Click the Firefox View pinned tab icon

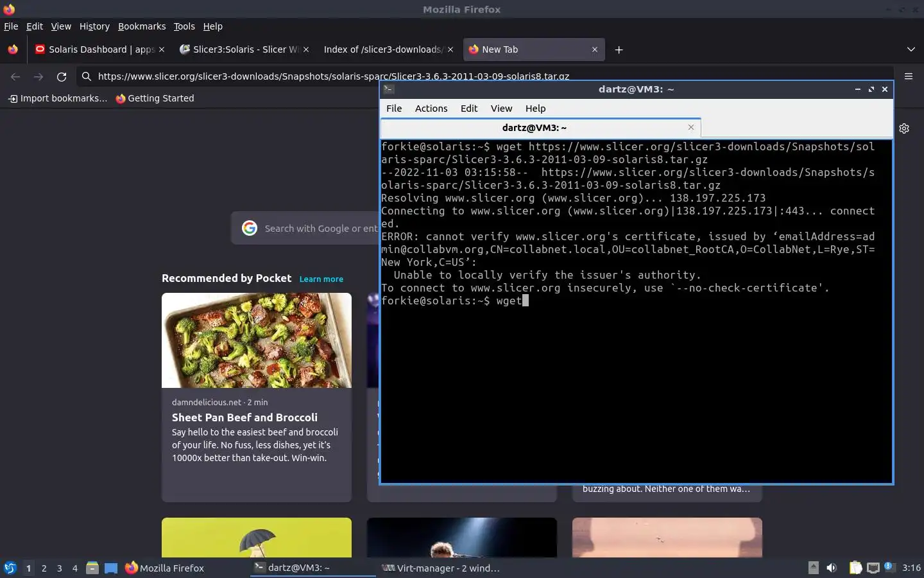coord(13,49)
